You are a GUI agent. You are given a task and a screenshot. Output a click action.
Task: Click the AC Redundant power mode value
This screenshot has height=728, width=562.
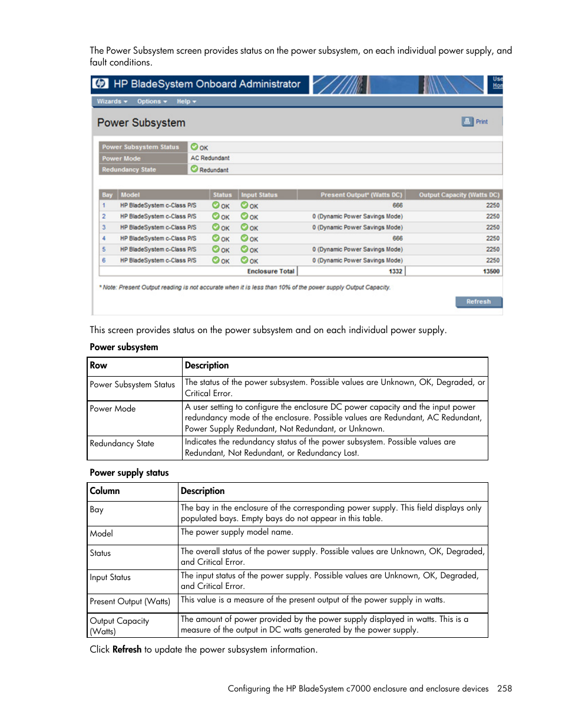pos(210,158)
